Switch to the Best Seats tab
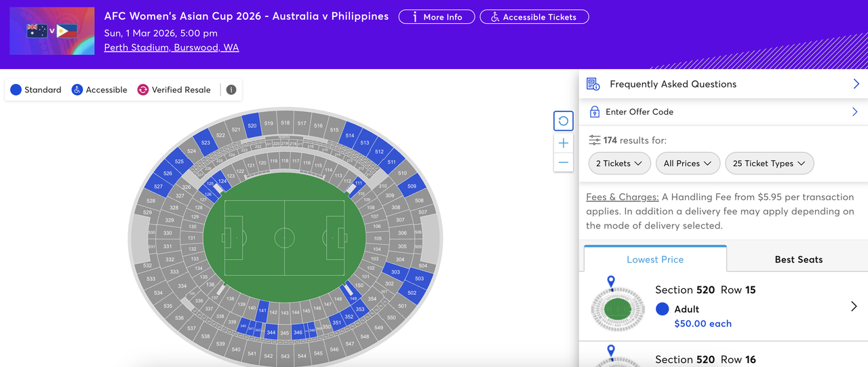 pos(798,259)
